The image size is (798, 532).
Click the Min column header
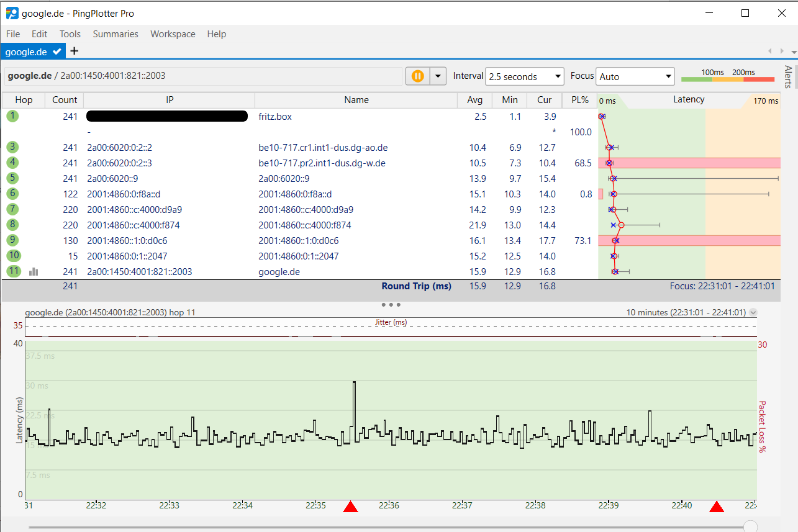(510, 100)
